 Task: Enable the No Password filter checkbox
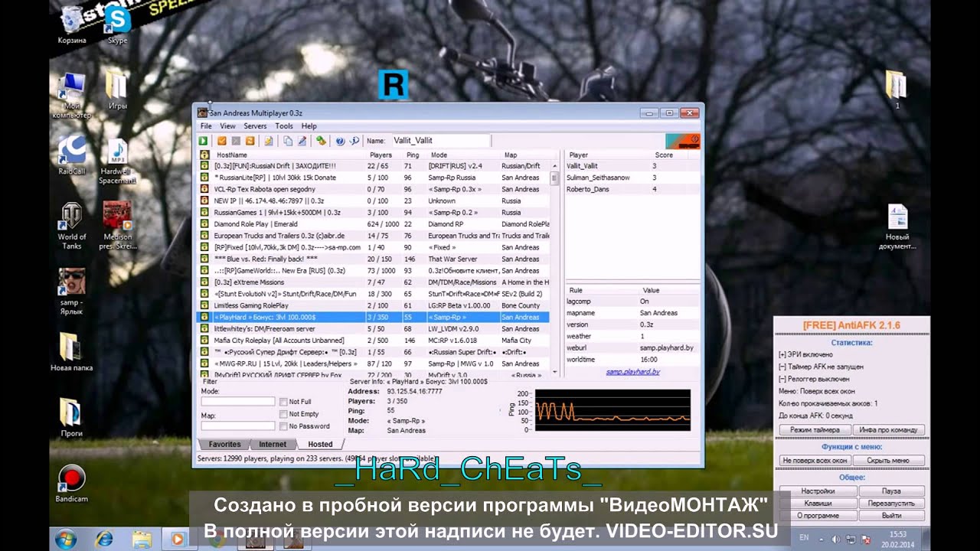coord(283,426)
